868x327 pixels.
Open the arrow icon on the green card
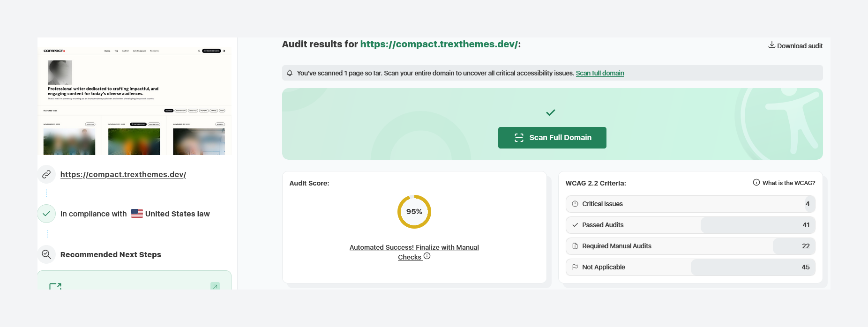click(x=215, y=286)
